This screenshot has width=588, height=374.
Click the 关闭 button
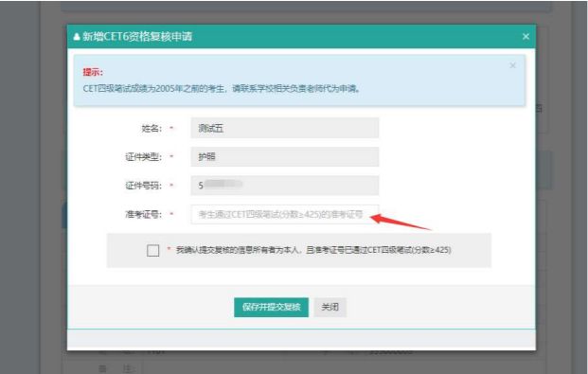[330, 307]
